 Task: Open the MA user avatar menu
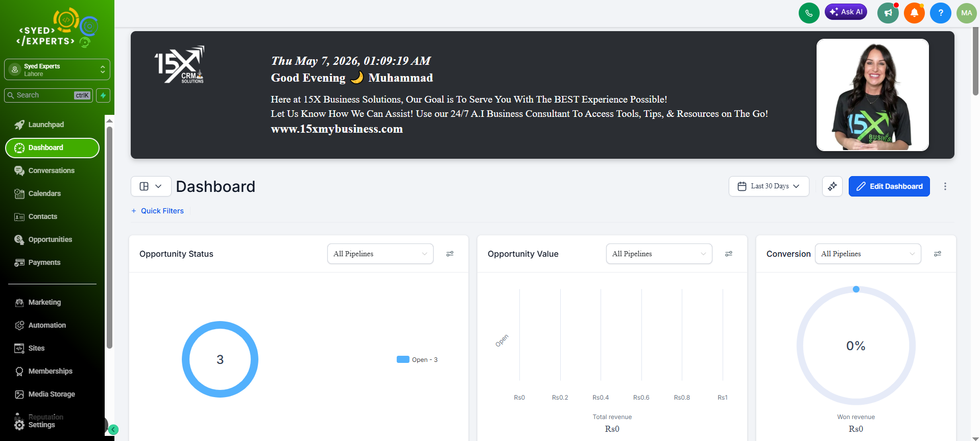(967, 13)
